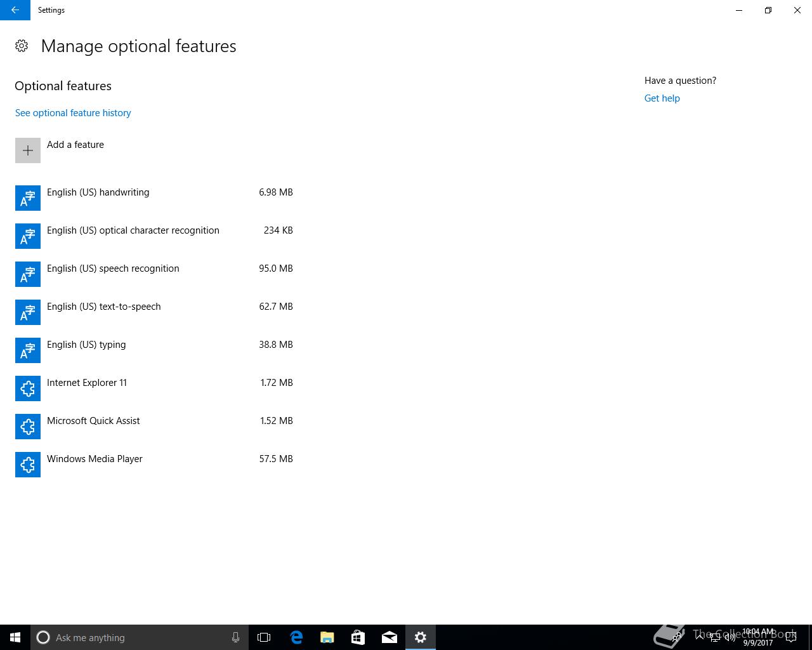This screenshot has height=650, width=812.
Task: Select the Internet Explorer 11 feature
Action: click(x=154, y=388)
